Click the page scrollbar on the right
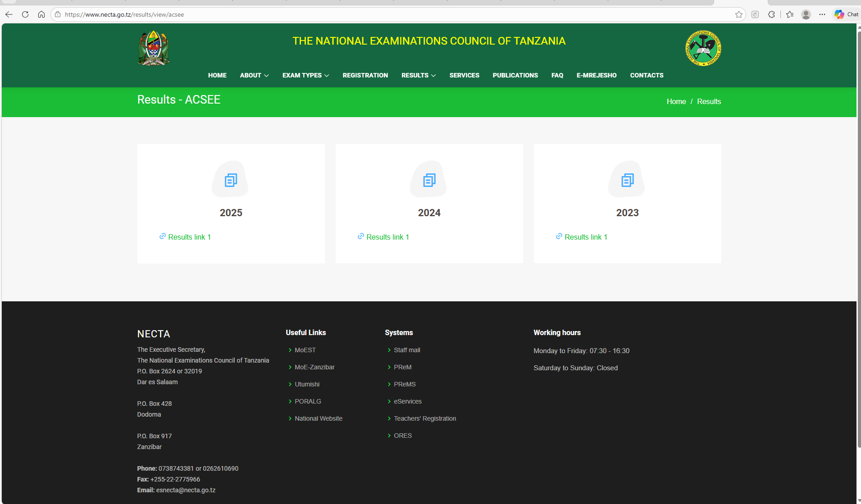Screen dimensions: 861x504 point(858,180)
